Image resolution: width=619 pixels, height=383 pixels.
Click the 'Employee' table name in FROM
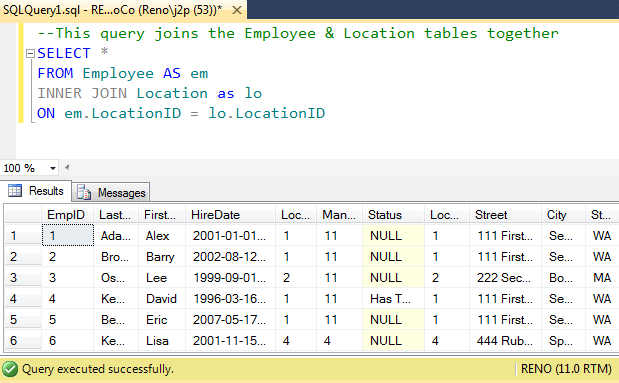[118, 73]
